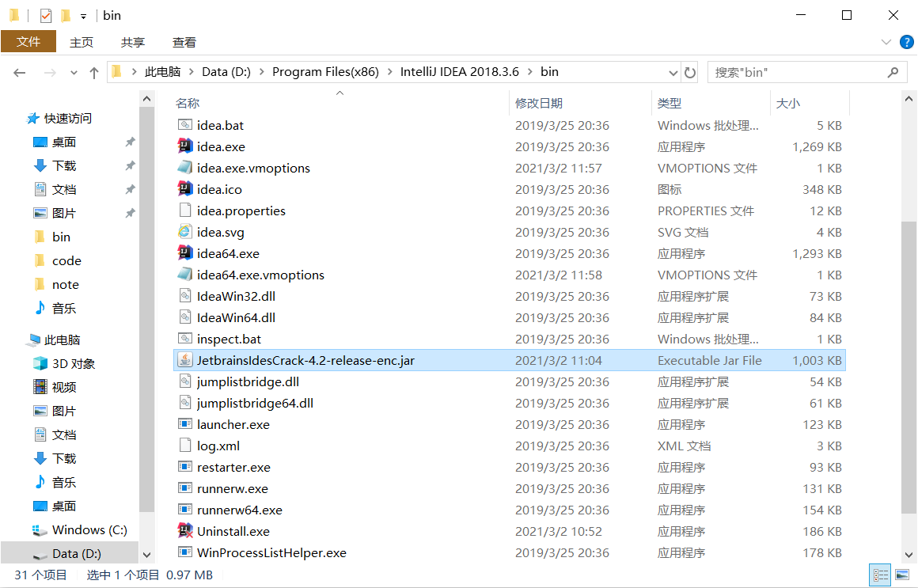Click the idea.svg browser-style icon
This screenshot has height=588, width=918.
tap(185, 232)
